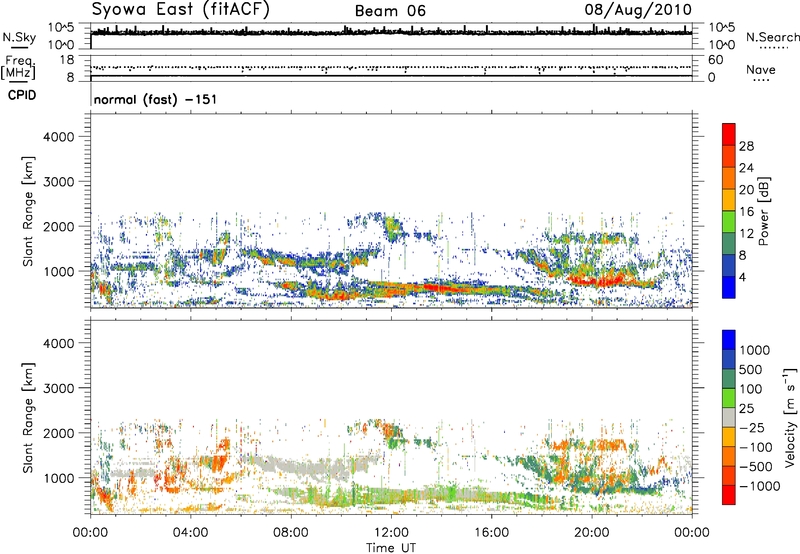This screenshot has height=554, width=800.
Task: Select the 'Beam 06' header label
Action: click(x=390, y=11)
